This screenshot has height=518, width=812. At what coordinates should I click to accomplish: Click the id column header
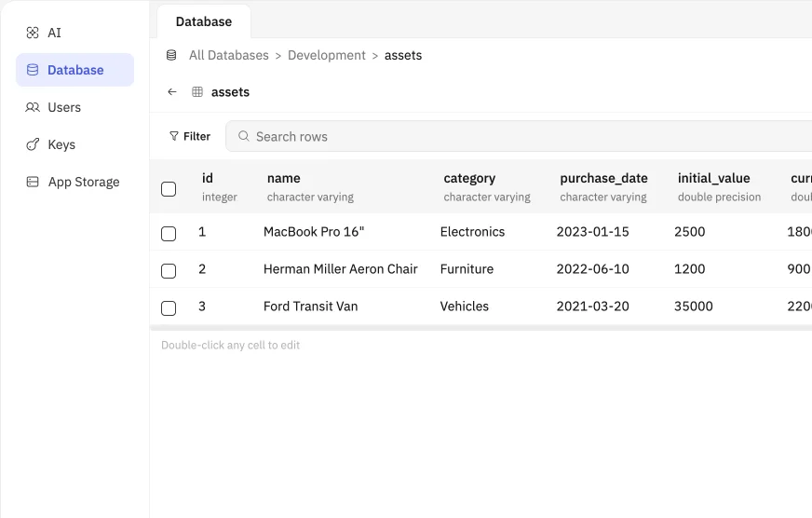tap(220, 187)
